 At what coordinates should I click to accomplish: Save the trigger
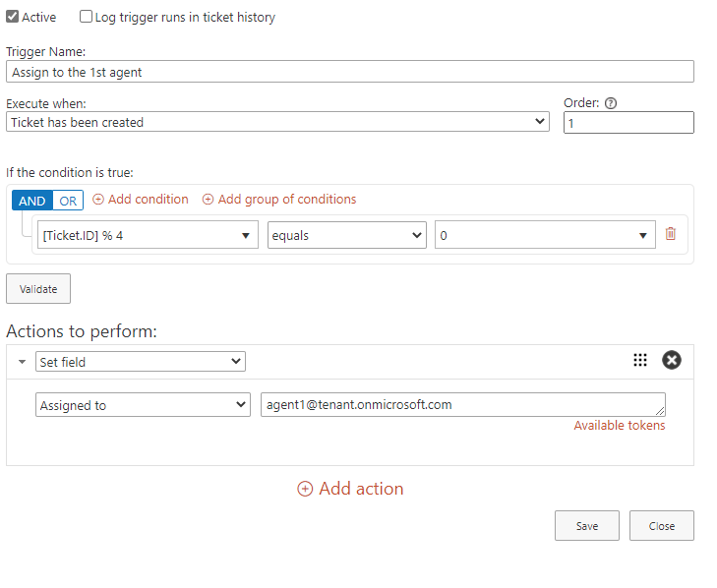[x=587, y=526]
